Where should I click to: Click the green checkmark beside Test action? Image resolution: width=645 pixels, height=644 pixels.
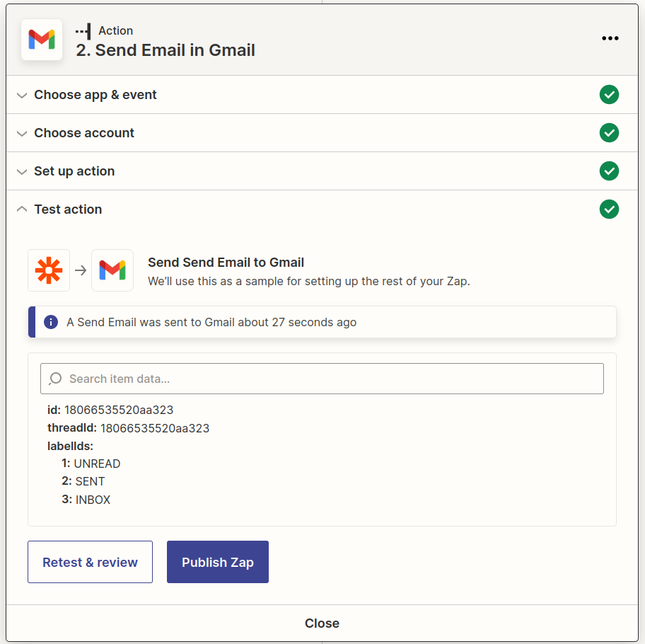point(609,209)
